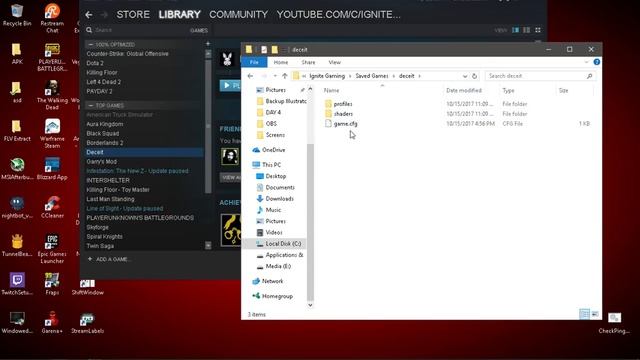Launch Warframe Steam desktop shortcut
Image resolution: width=640 pixels, height=360 pixels.
(x=52, y=134)
